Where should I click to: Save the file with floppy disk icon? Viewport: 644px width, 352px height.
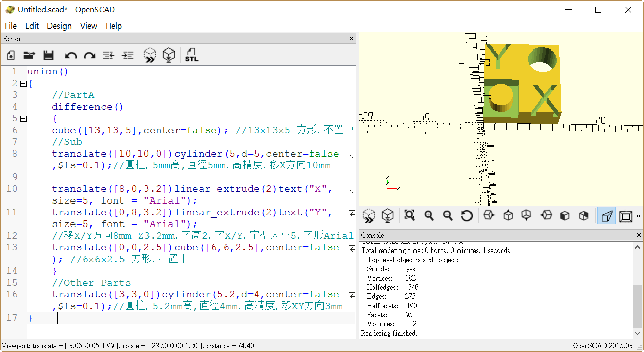click(x=48, y=55)
